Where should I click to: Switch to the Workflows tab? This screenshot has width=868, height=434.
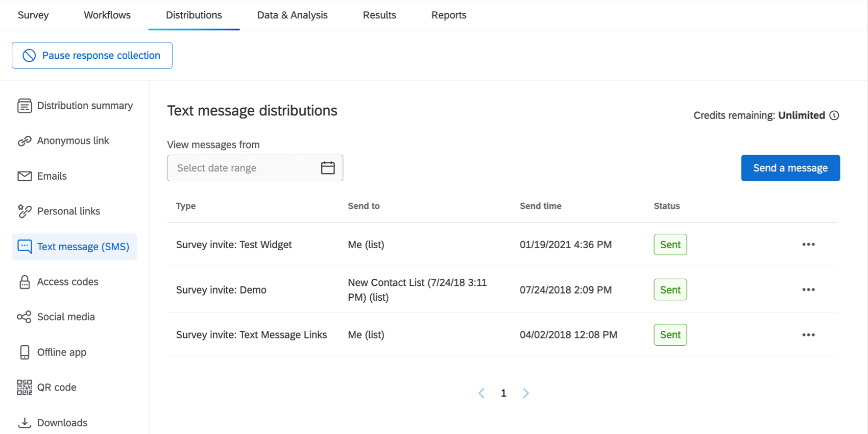(107, 15)
